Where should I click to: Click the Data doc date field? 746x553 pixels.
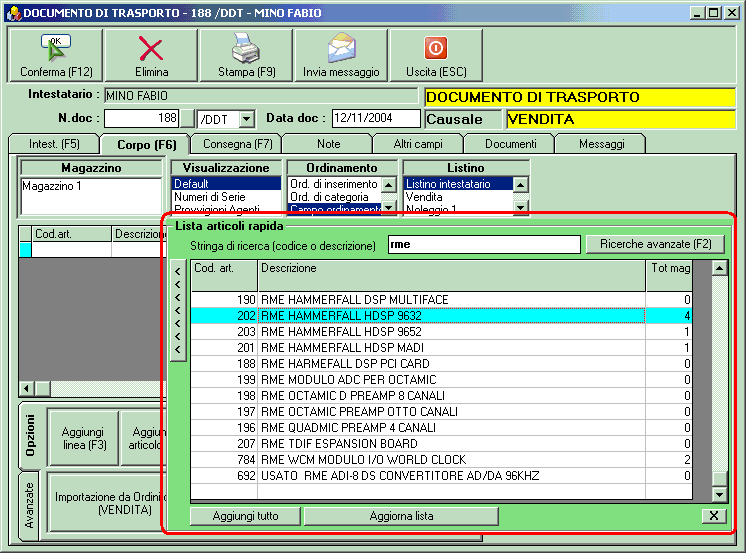(376, 118)
